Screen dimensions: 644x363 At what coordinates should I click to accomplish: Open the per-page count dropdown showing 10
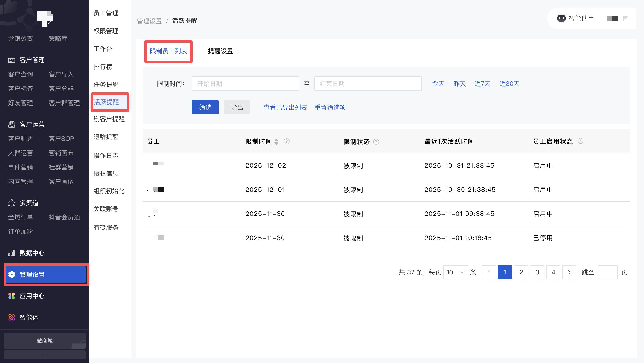[x=455, y=272]
